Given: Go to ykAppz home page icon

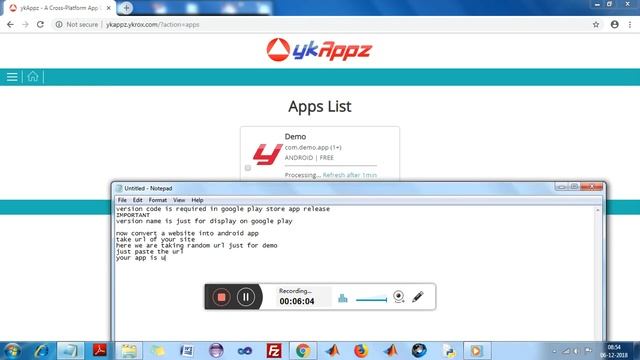Looking at the screenshot, I should 33,76.
